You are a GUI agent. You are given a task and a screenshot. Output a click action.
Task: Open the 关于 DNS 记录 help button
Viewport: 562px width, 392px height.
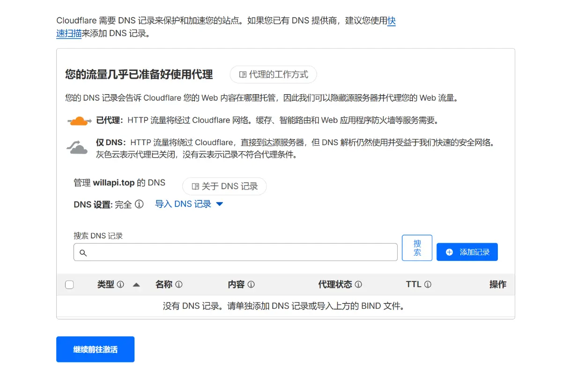(224, 186)
